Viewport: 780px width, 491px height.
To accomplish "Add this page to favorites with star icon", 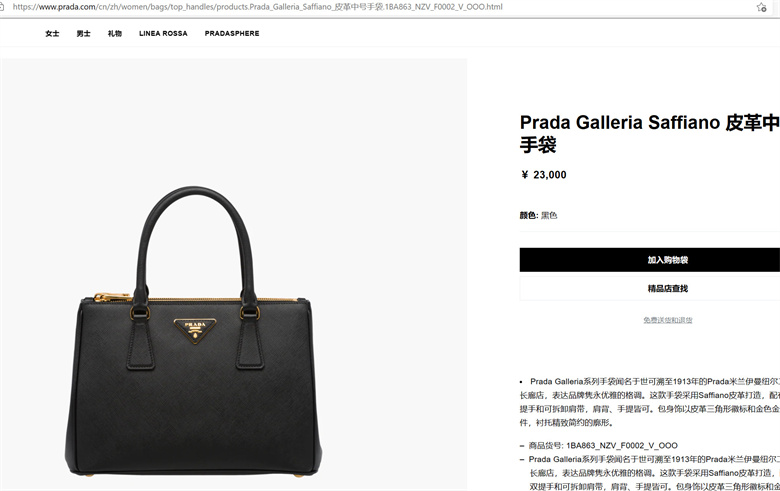I will click(x=762, y=7).
